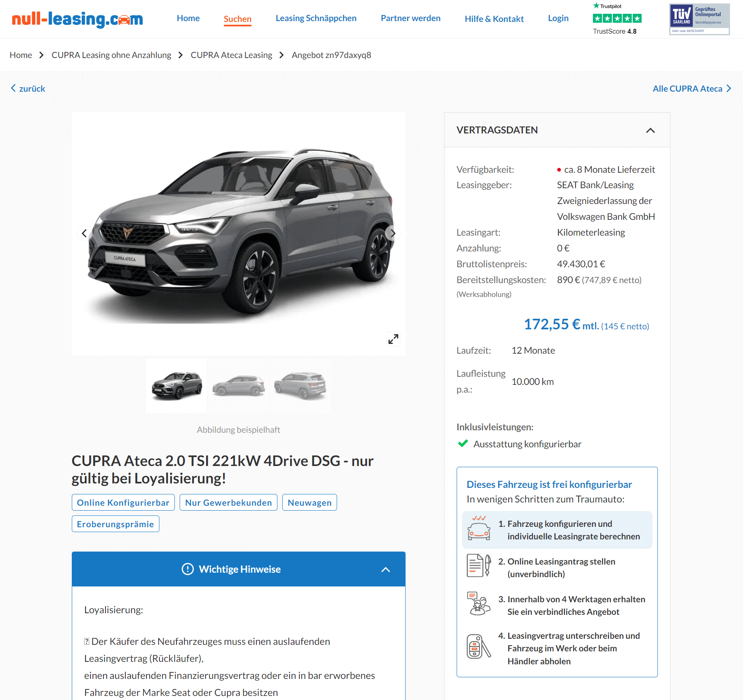The width and height of the screenshot is (743, 700).
Task: Click the Neuwagen tag
Action: pos(309,502)
